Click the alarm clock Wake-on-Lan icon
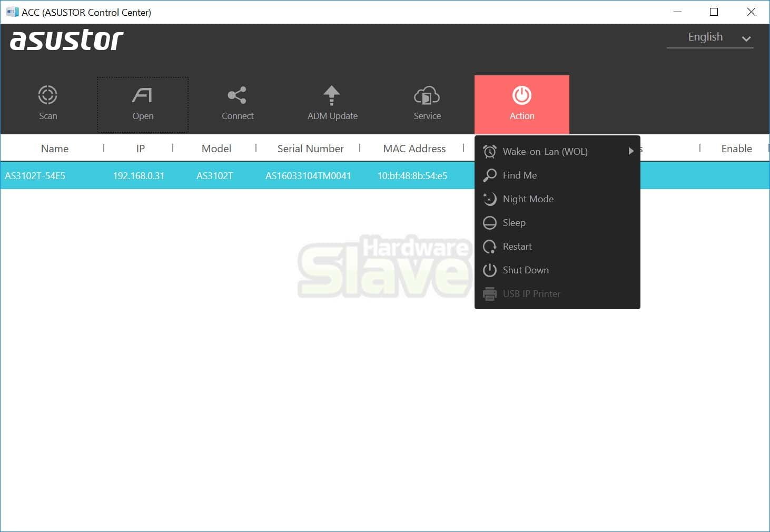The width and height of the screenshot is (770, 532). pos(490,152)
